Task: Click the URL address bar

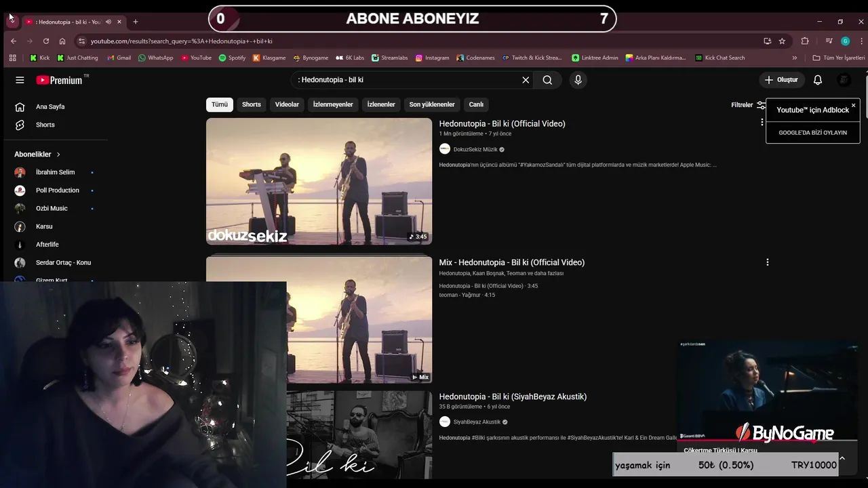Action: click(x=420, y=41)
